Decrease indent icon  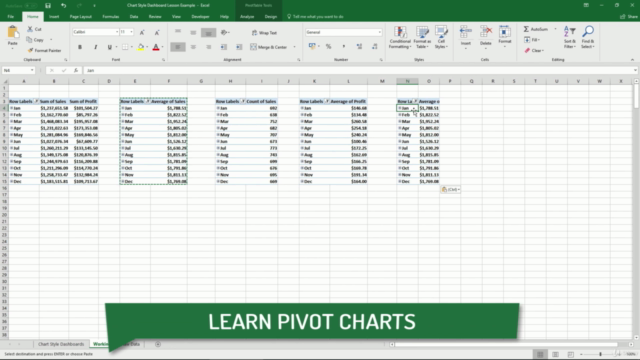(224, 47)
